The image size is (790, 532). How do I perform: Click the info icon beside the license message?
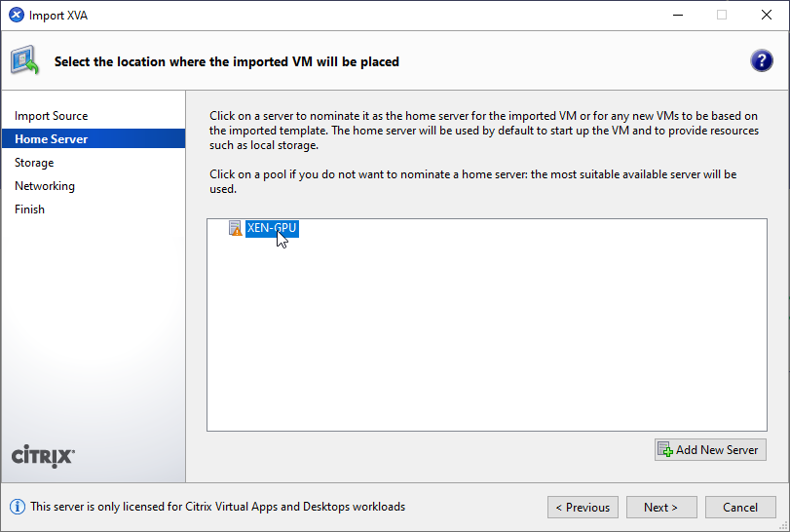coord(18,507)
